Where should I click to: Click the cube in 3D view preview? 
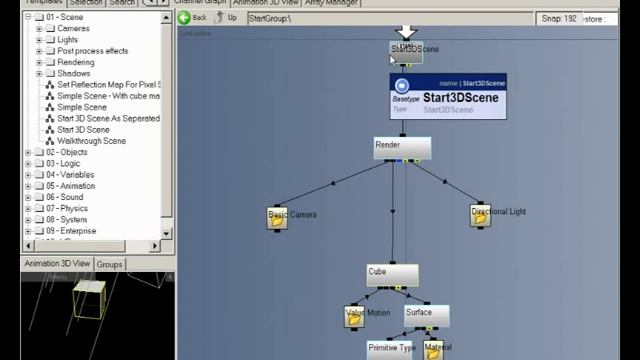coord(89,299)
